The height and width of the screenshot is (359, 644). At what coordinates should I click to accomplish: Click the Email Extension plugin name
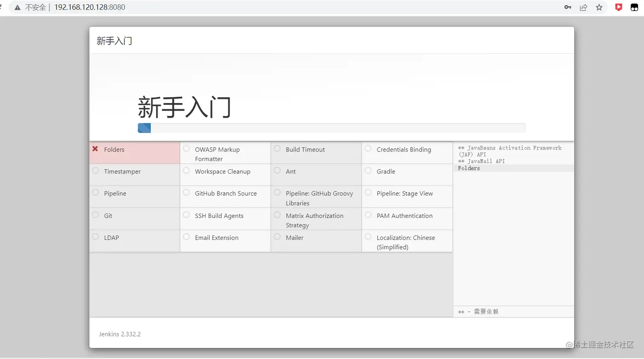click(217, 238)
